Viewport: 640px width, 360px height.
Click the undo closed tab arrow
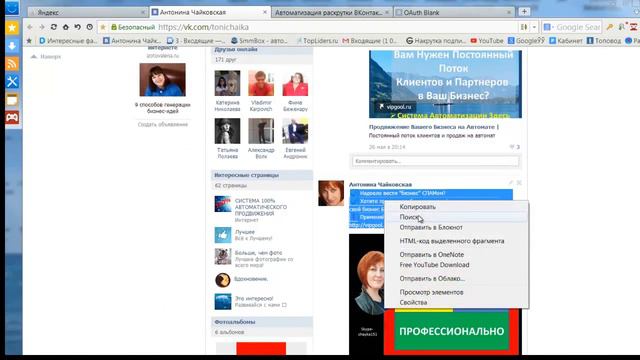tap(78, 27)
